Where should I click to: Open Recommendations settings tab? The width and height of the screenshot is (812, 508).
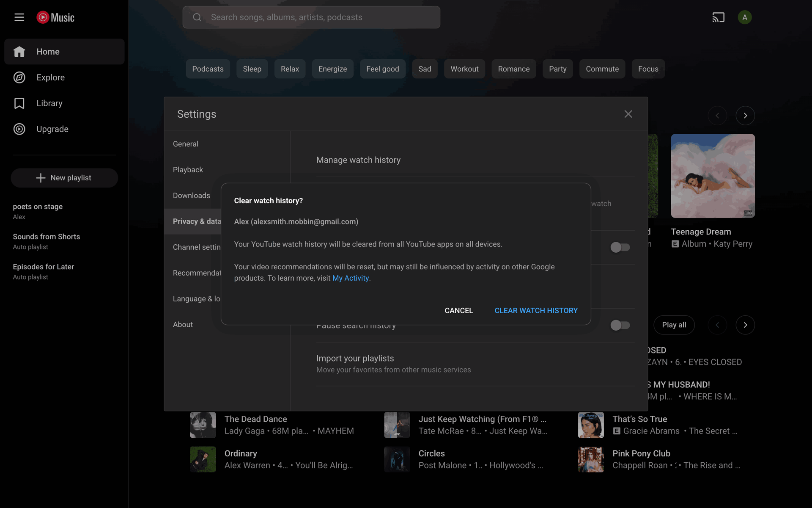tap(192, 273)
